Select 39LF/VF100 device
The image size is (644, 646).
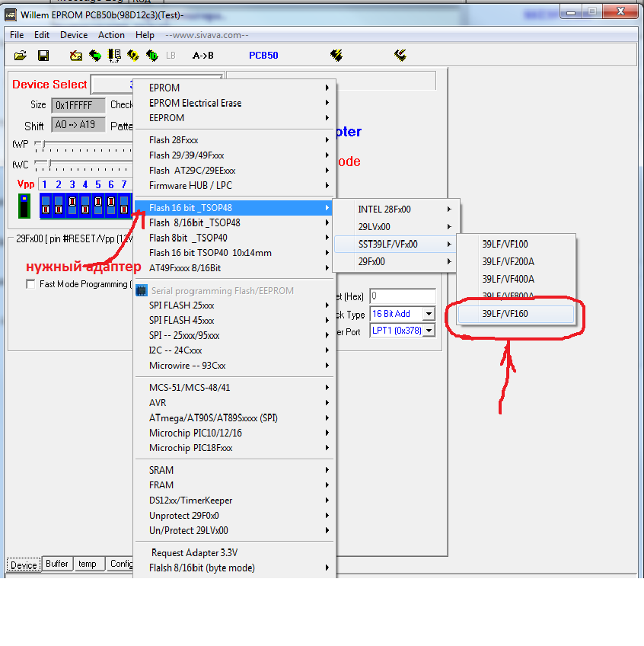(x=516, y=245)
